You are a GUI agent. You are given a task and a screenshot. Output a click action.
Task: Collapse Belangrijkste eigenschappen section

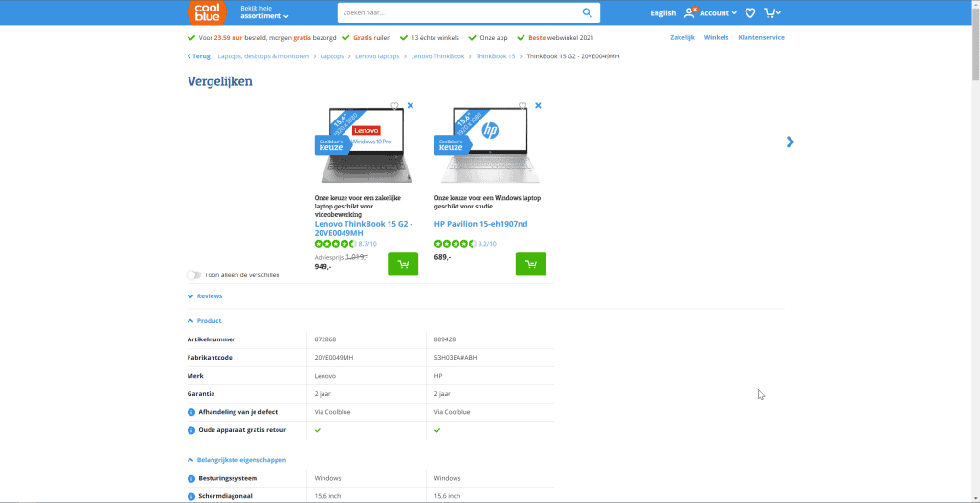pos(237,460)
